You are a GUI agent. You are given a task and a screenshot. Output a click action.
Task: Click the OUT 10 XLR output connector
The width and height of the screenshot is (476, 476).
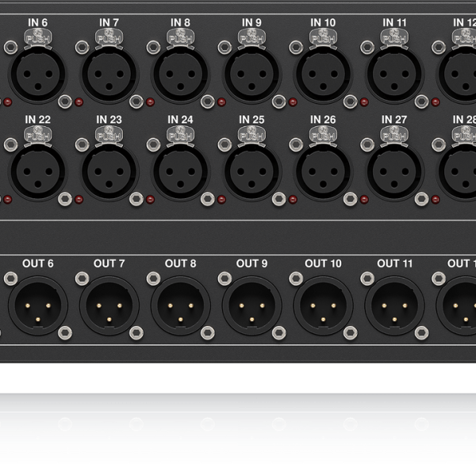pyautogui.click(x=324, y=305)
